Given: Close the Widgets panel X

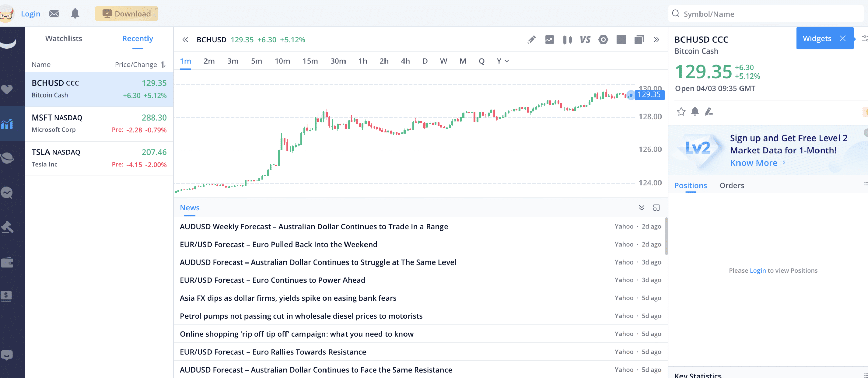Looking at the screenshot, I should tap(843, 38).
